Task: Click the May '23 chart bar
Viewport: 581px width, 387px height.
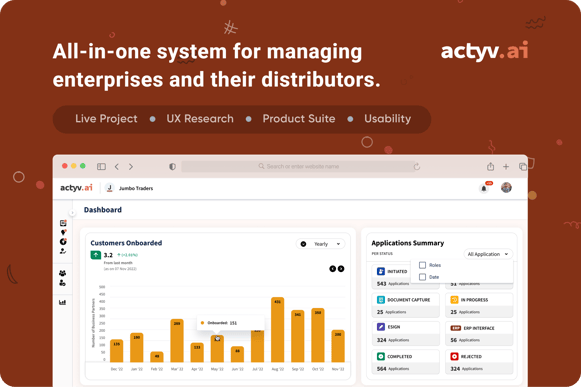Action: coord(217,349)
